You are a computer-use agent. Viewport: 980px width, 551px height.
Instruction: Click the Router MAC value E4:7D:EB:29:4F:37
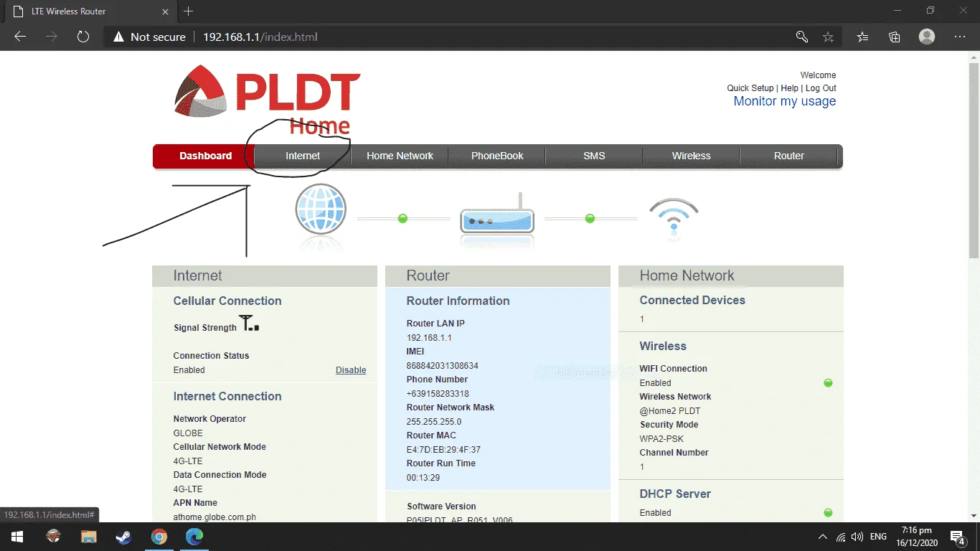coord(443,450)
